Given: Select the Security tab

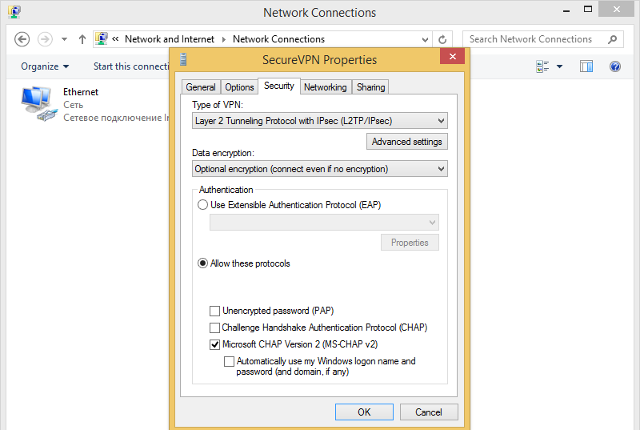Looking at the screenshot, I should pos(279,86).
